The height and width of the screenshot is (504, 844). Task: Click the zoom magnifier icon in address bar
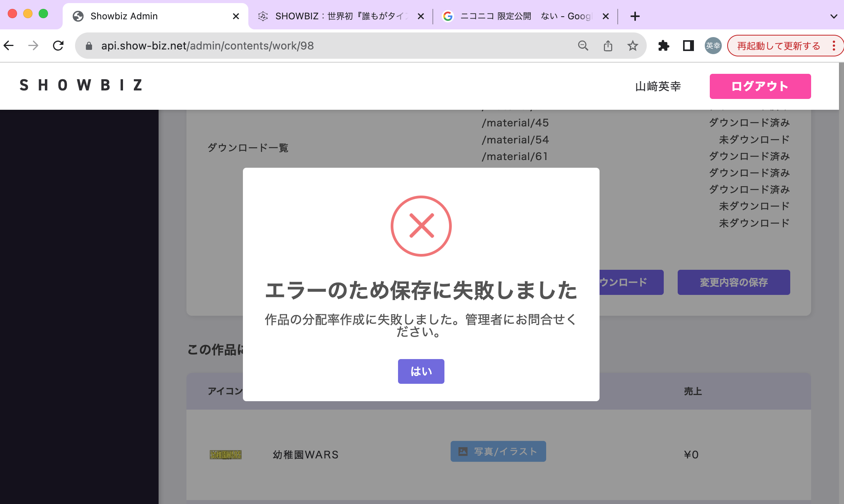click(583, 46)
